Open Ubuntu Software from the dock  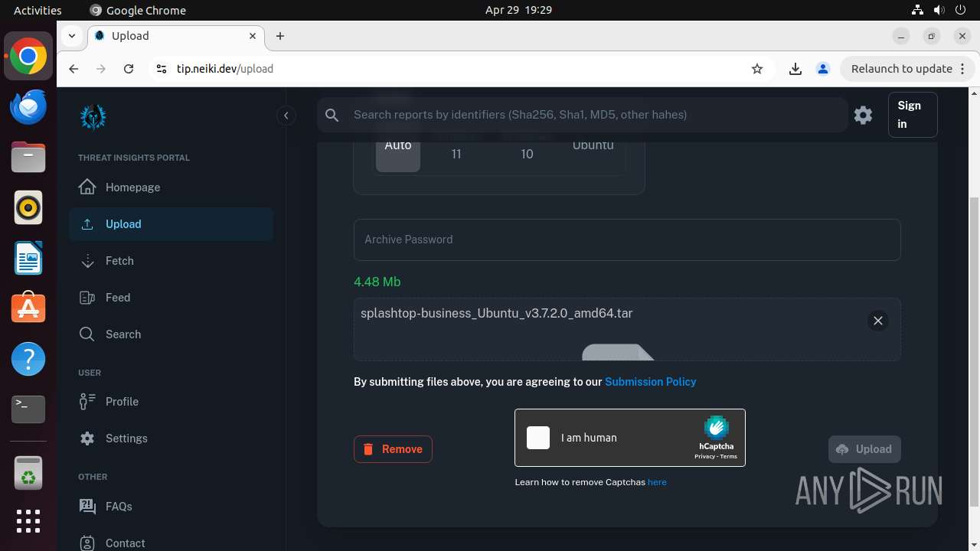click(x=28, y=308)
